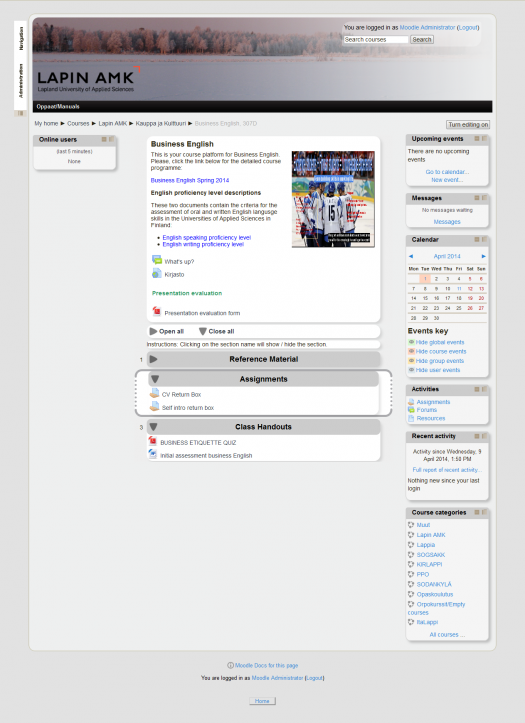Click the Search button
525x723 pixels.
[x=422, y=40]
